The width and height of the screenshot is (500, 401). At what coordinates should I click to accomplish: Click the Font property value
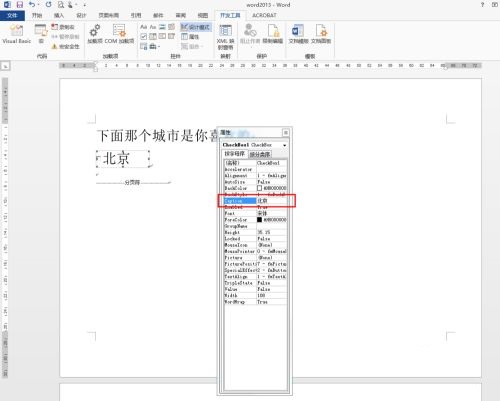click(272, 213)
